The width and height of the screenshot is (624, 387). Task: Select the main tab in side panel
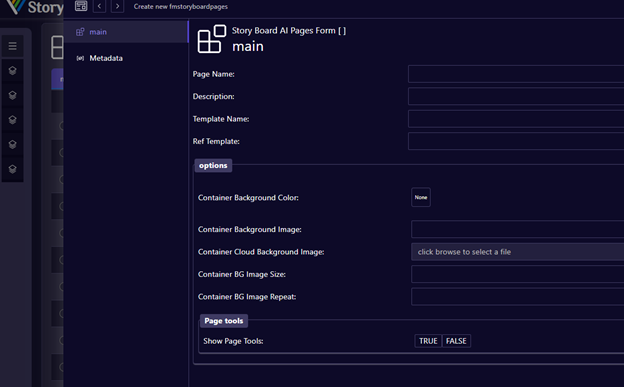coord(126,32)
